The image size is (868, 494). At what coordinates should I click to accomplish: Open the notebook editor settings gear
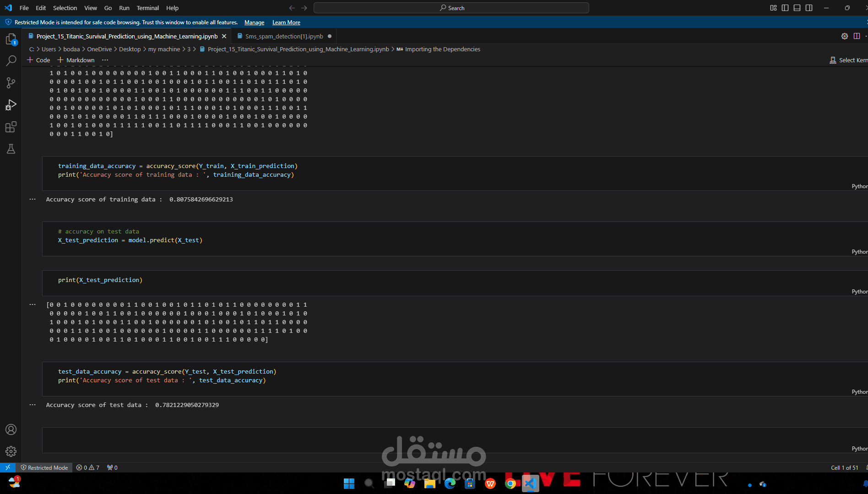click(845, 36)
